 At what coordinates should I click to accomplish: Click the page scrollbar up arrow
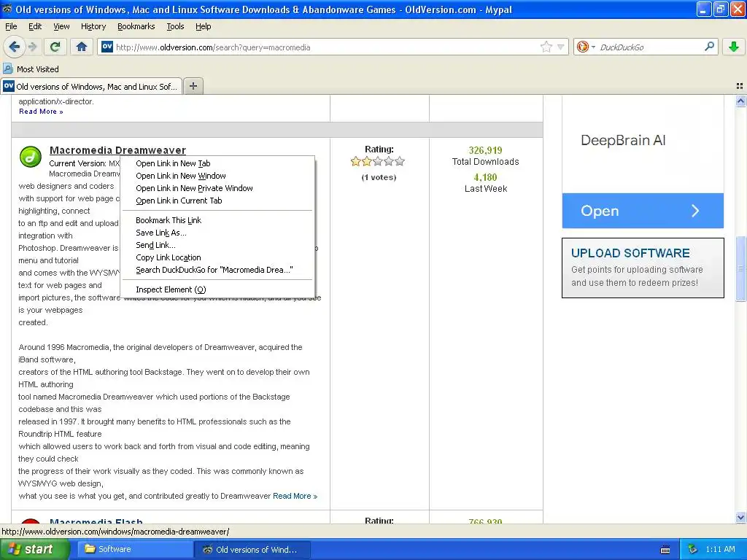click(x=740, y=101)
